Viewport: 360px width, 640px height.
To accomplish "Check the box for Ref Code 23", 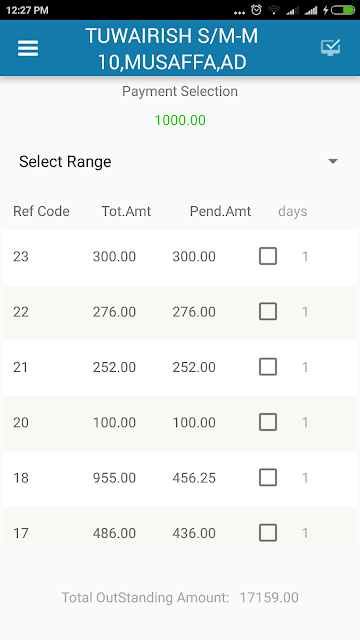I will coord(268,256).
